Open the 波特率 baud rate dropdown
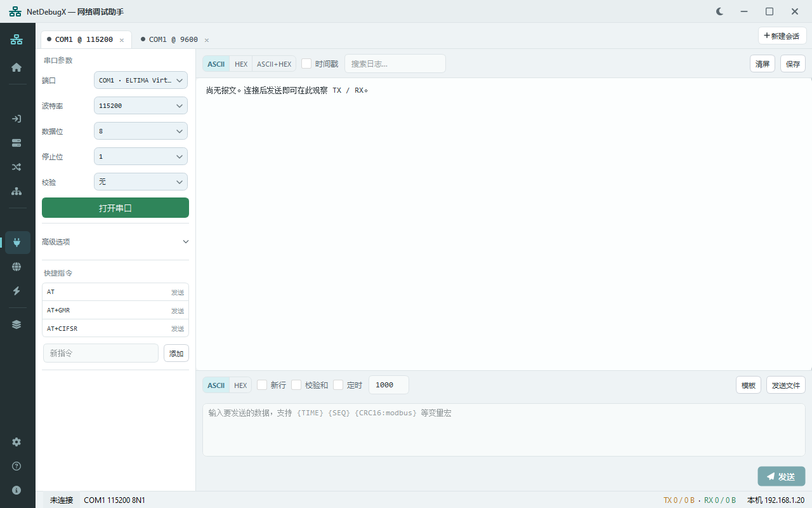Image resolution: width=812 pixels, height=508 pixels. (141, 105)
